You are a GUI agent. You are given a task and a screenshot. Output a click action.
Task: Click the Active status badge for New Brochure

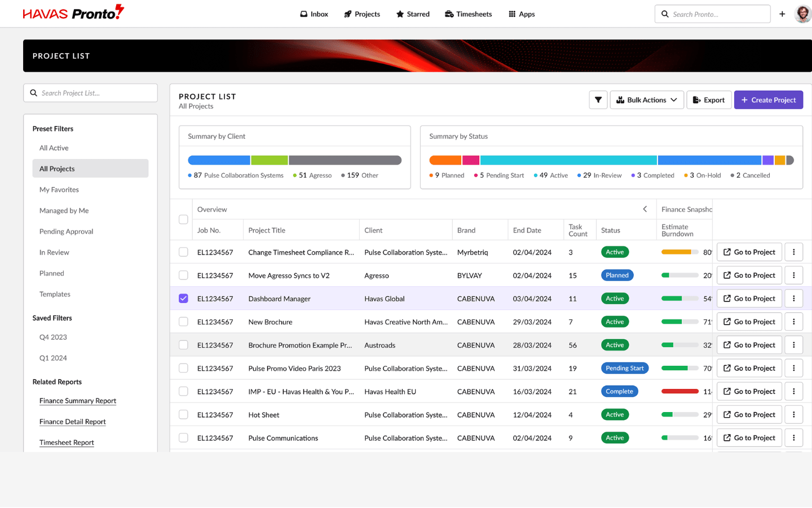coord(615,322)
